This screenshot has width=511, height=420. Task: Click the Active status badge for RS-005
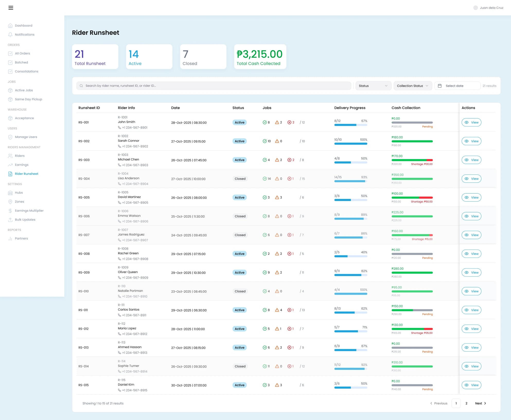tap(240, 197)
